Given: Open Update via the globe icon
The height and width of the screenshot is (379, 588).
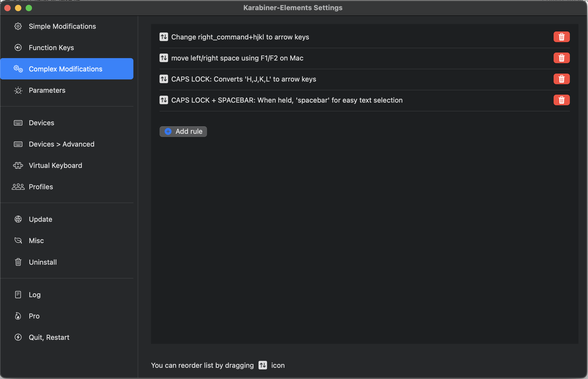Looking at the screenshot, I should tap(18, 219).
